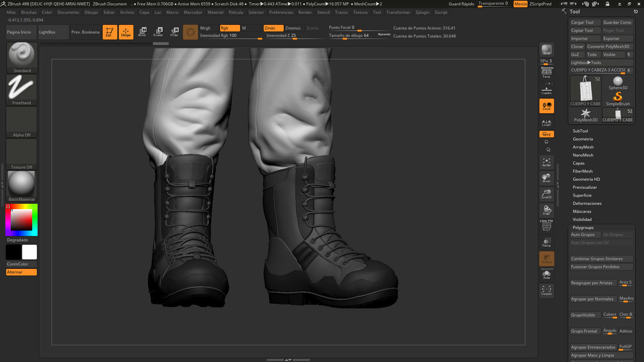Image resolution: width=644 pixels, height=362 pixels.
Task: Select the PolyMesh3D star tool
Action: pos(586,115)
